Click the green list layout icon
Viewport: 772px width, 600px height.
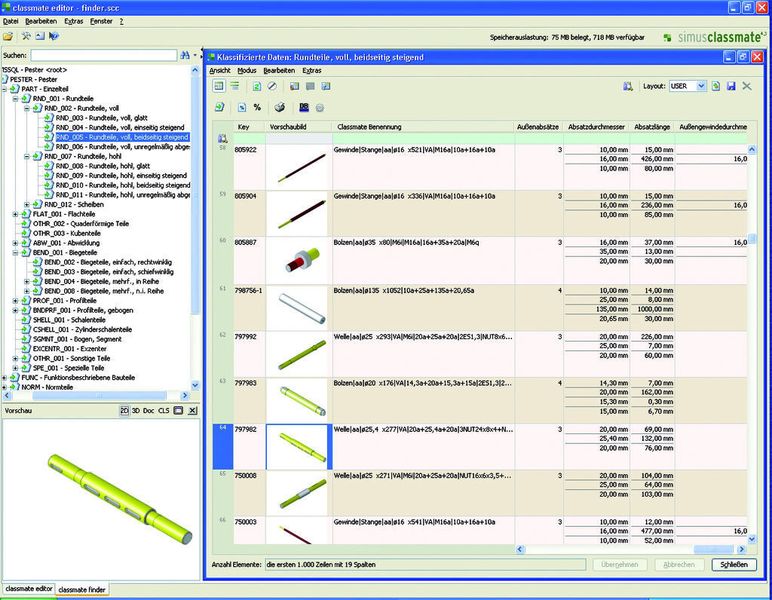pos(235,86)
